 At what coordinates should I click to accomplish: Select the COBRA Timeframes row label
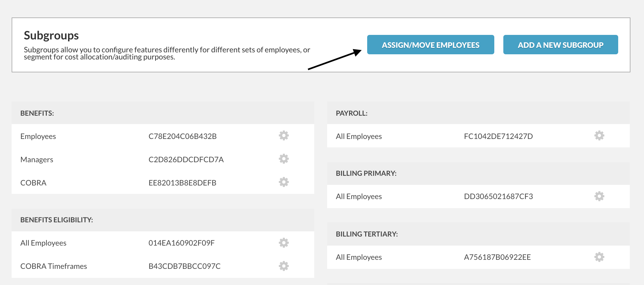pos(54,266)
